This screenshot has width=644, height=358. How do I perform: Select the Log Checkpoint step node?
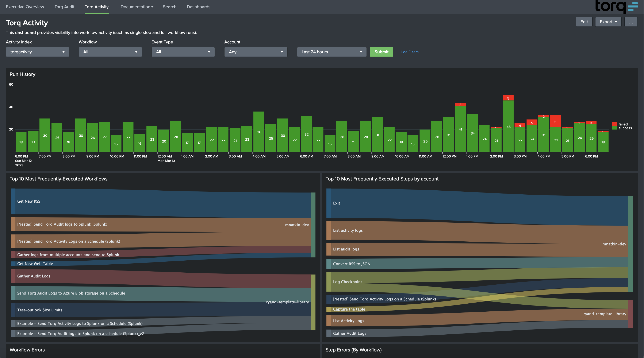coord(329,282)
